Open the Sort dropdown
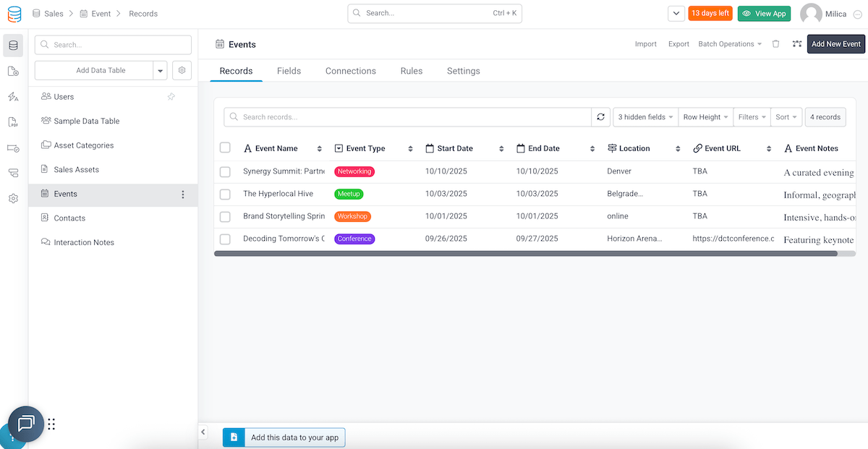Viewport: 868px width, 449px height. [786, 116]
